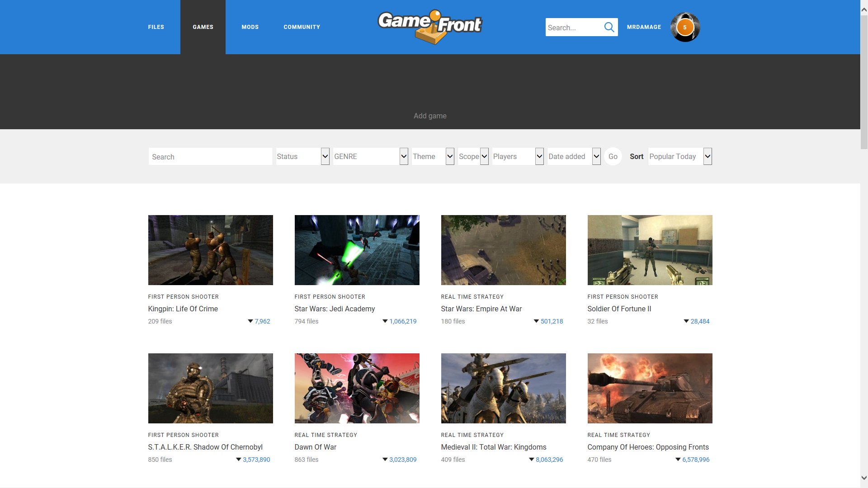Focus the games filter Search field
The image size is (868, 488).
[x=210, y=156]
